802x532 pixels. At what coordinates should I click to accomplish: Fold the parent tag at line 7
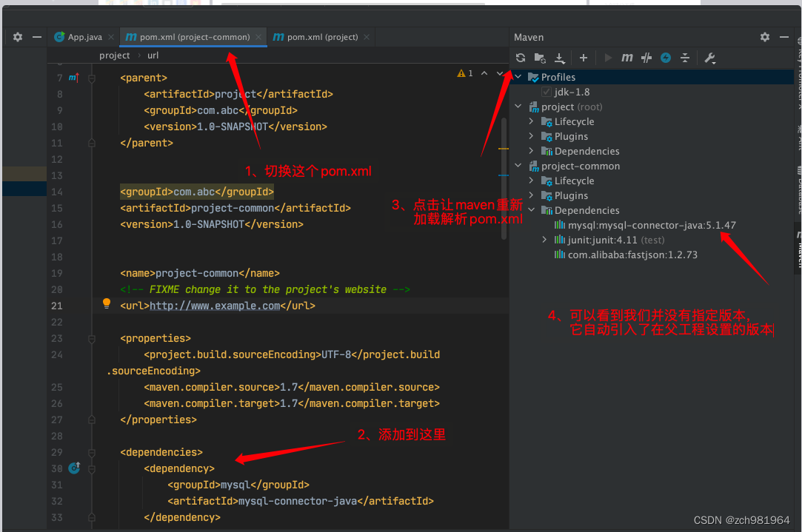(x=92, y=78)
